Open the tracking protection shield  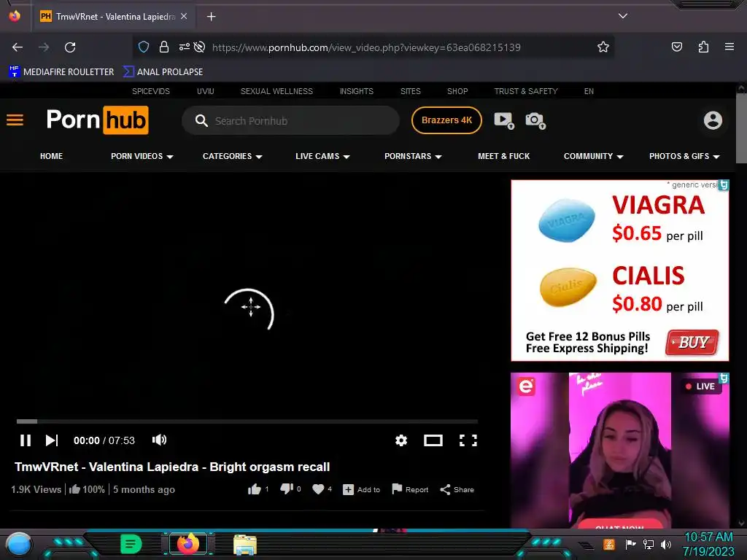tap(144, 47)
